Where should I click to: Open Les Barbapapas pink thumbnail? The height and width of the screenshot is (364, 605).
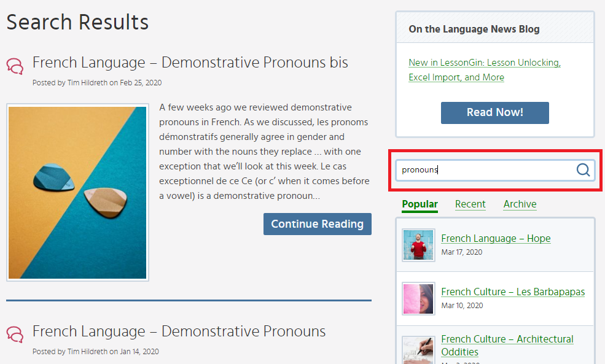pos(418,298)
